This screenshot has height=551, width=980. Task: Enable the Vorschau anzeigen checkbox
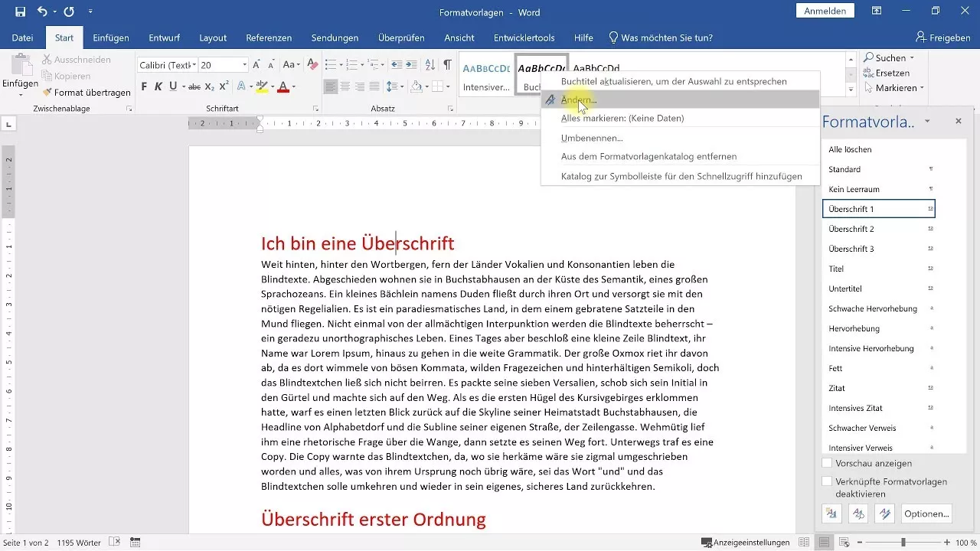click(x=829, y=463)
